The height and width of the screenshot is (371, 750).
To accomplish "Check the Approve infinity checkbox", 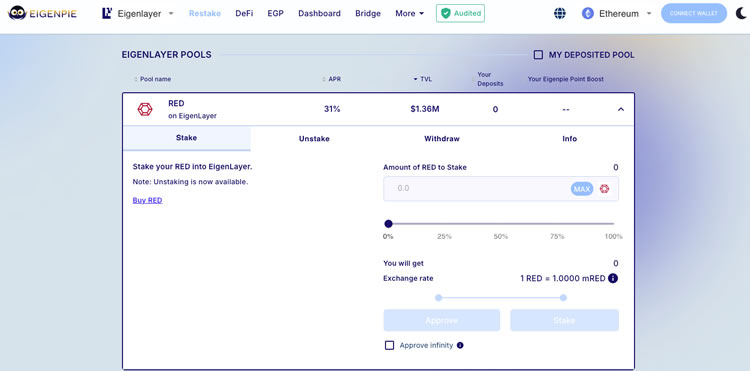I will click(389, 345).
